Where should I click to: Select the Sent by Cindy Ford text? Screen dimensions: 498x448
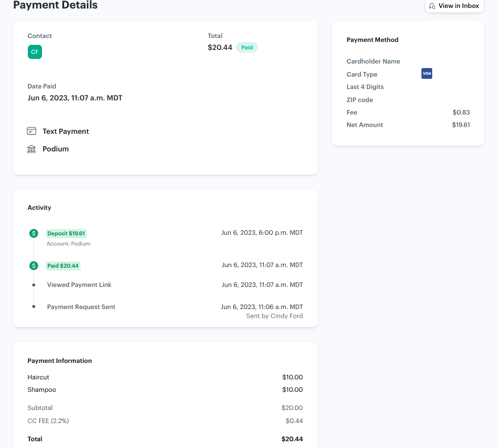pyautogui.click(x=274, y=316)
